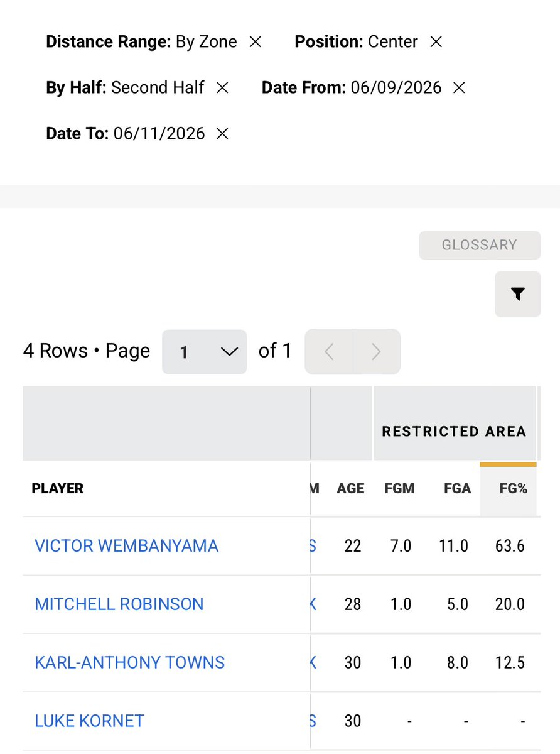The height and width of the screenshot is (754, 560).
Task: Sort by the FGA column header
Action: tap(457, 489)
